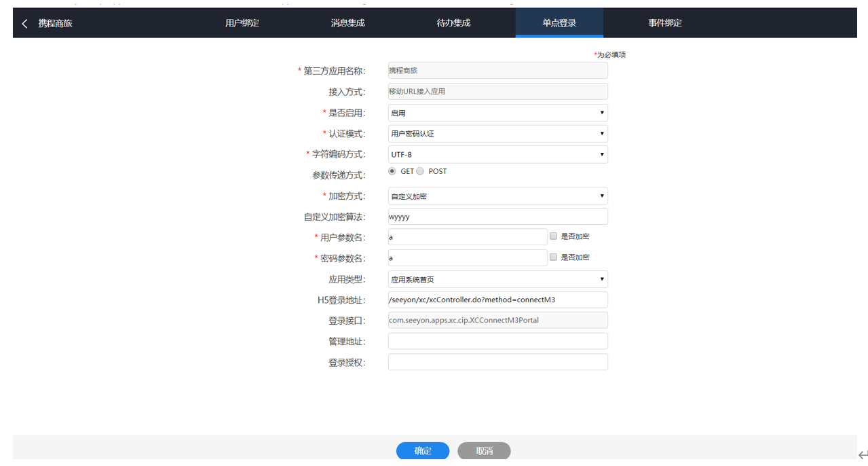Tick 是否加密 checkbox for 密码参数名
The width and height of the screenshot is (868, 466).
[554, 257]
